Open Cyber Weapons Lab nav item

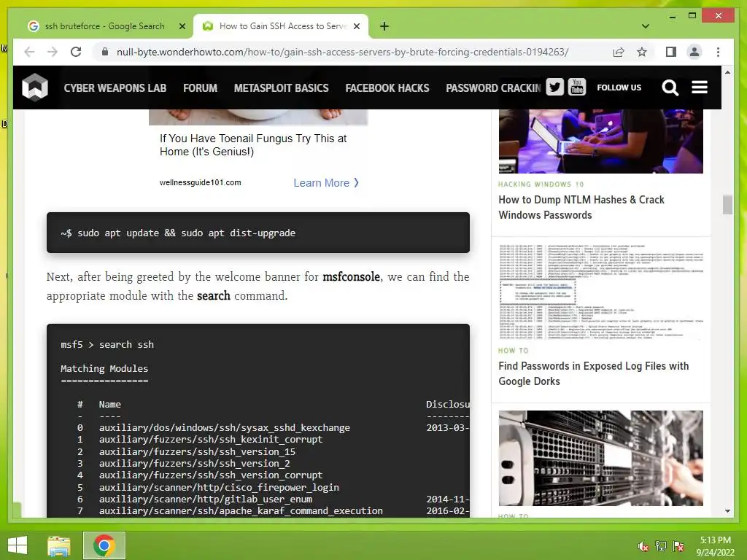[115, 88]
